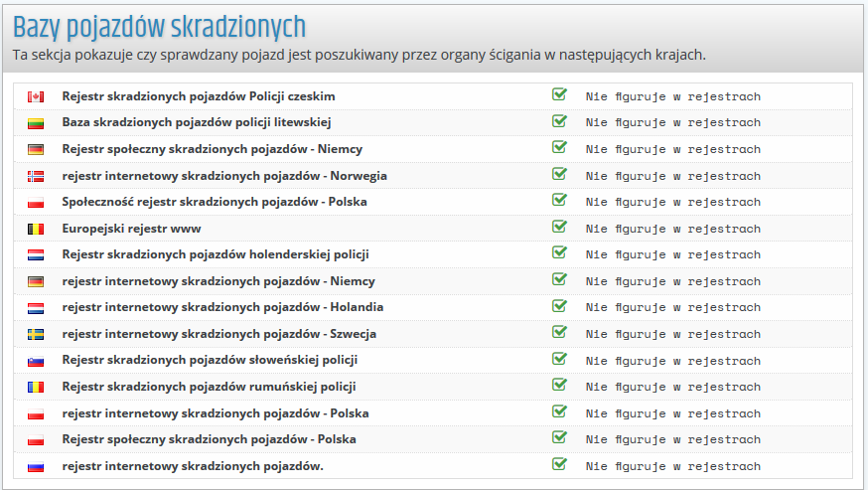
Task: Click the Russian flag in the last row
Action: pyautogui.click(x=36, y=465)
